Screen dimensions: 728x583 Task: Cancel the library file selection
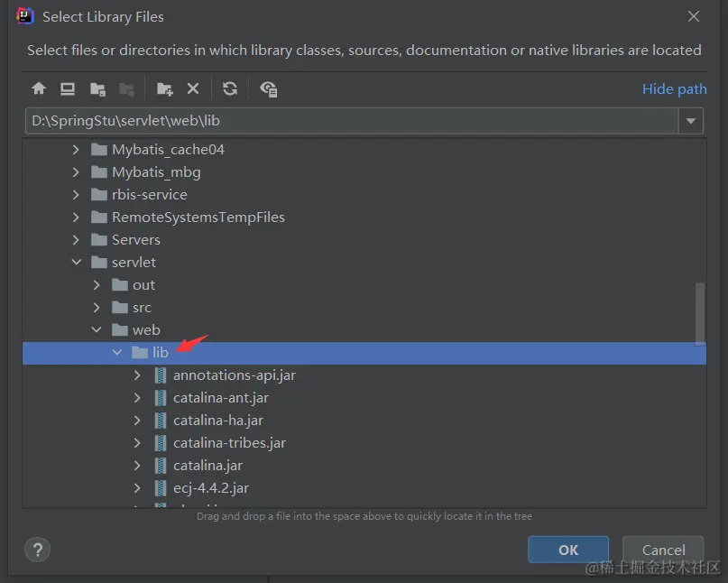tap(663, 550)
